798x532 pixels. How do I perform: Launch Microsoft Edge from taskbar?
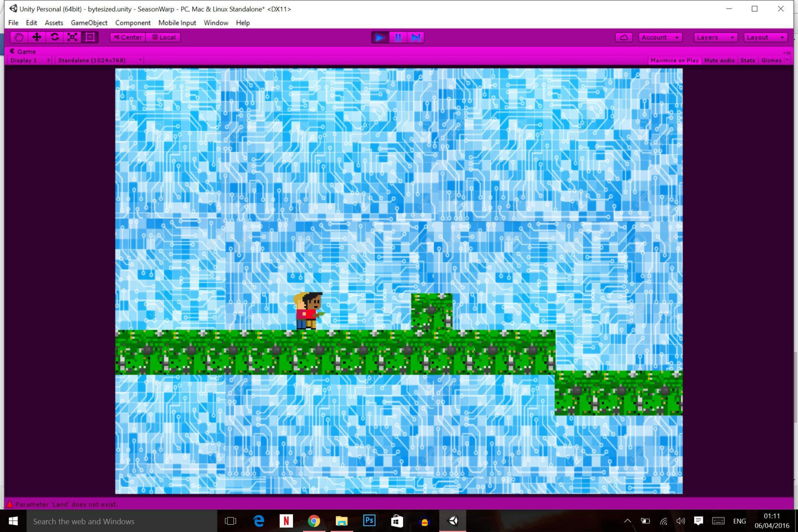pyautogui.click(x=259, y=521)
